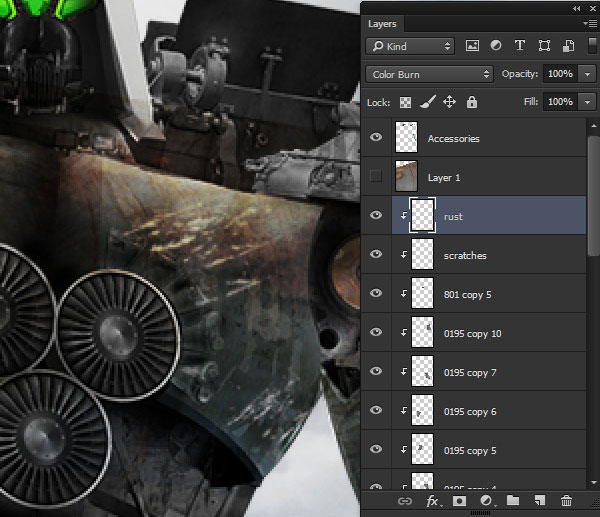600x517 pixels.
Task: Click the Opacity 100% value field
Action: [x=561, y=74]
